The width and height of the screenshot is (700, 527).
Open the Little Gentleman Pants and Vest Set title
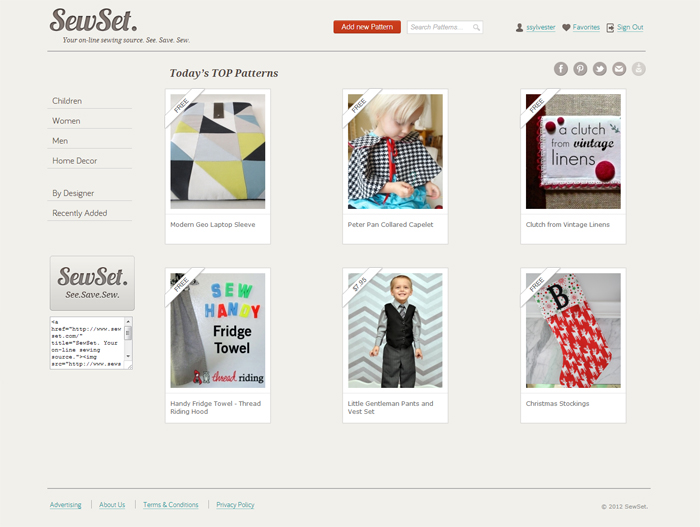(390, 407)
